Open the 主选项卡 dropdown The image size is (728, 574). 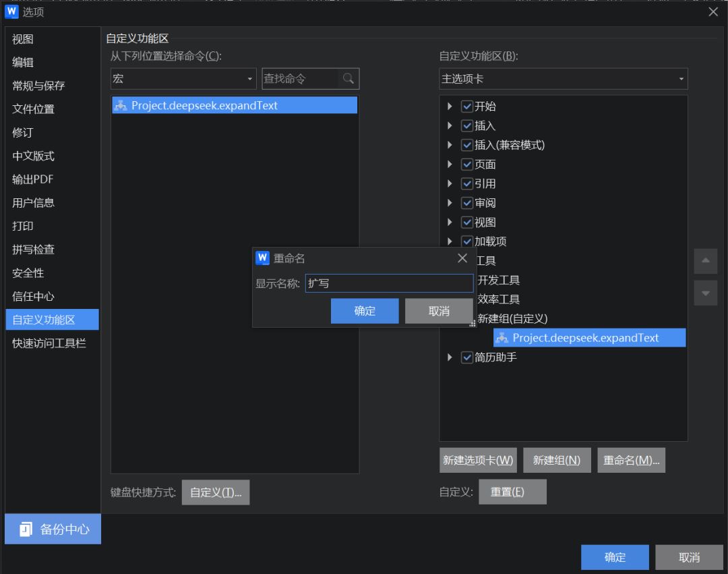coord(563,79)
